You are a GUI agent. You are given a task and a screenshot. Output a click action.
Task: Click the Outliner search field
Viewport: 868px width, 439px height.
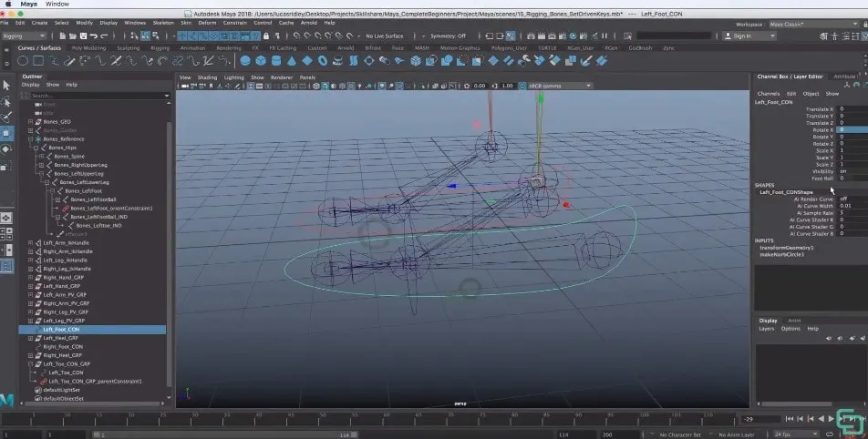click(91, 95)
